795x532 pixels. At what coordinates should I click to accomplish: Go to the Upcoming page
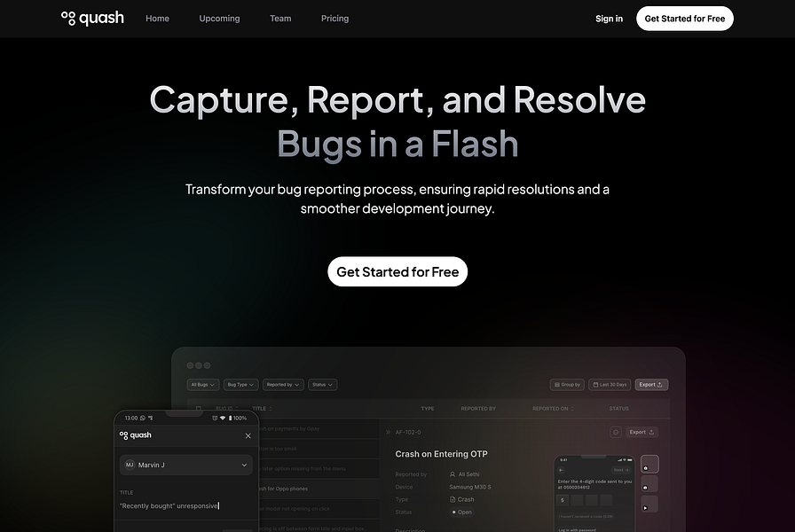tap(219, 19)
